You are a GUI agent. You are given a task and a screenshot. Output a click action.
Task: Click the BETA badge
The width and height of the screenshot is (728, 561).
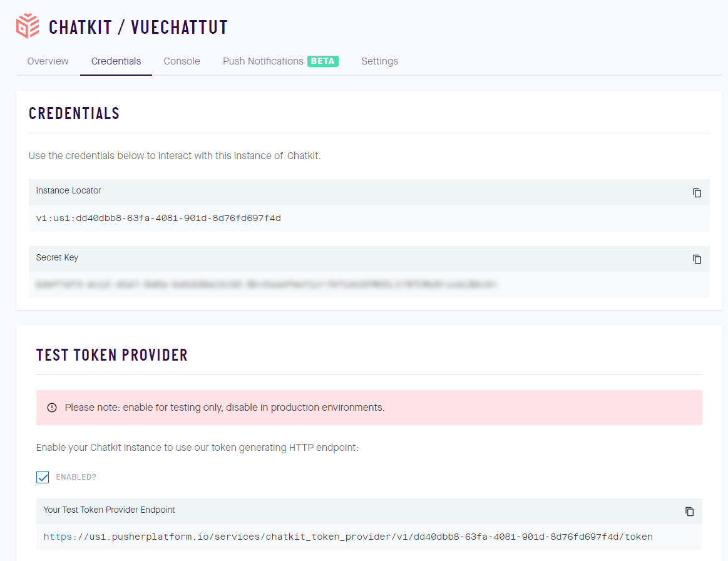pyautogui.click(x=322, y=61)
